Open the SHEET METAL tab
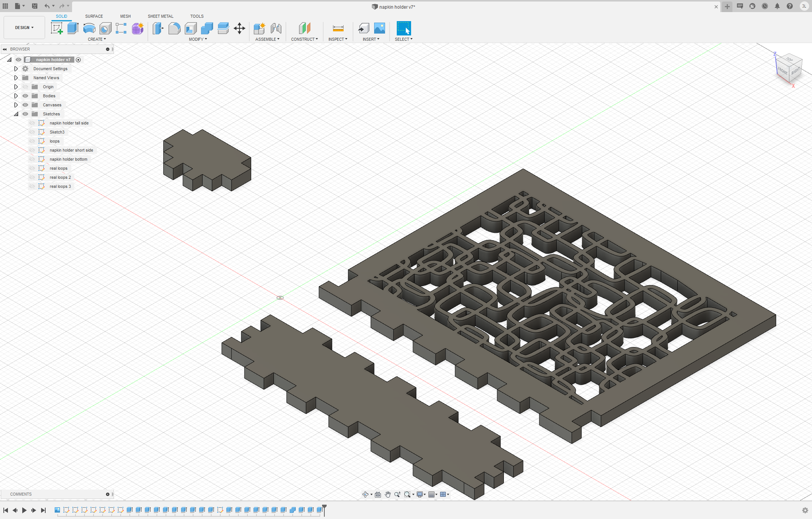 click(160, 16)
